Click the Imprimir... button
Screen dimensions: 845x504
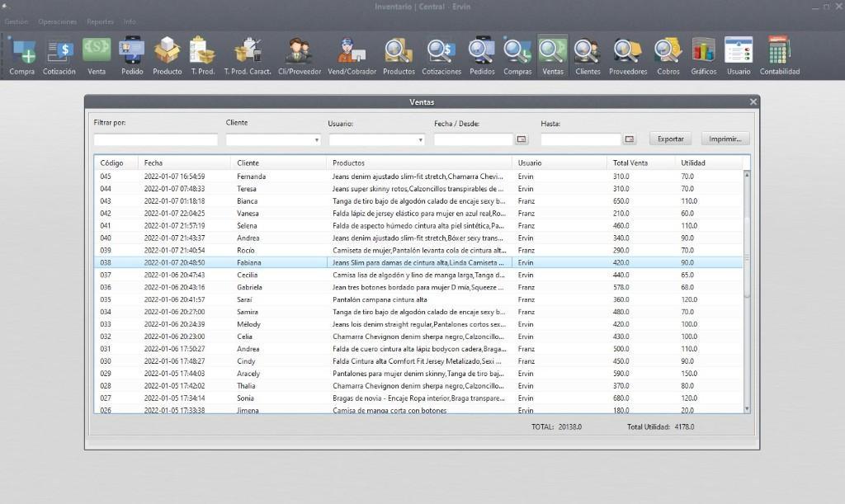tap(725, 139)
